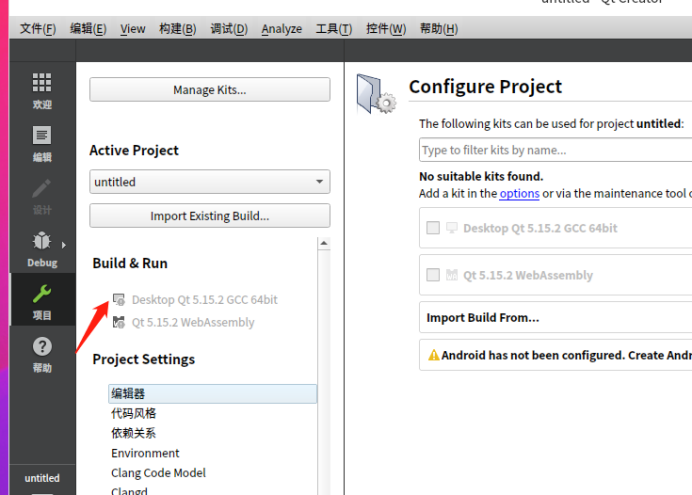Open the 欢迎 welcome mode
The width and height of the screenshot is (692, 495).
coord(42,91)
